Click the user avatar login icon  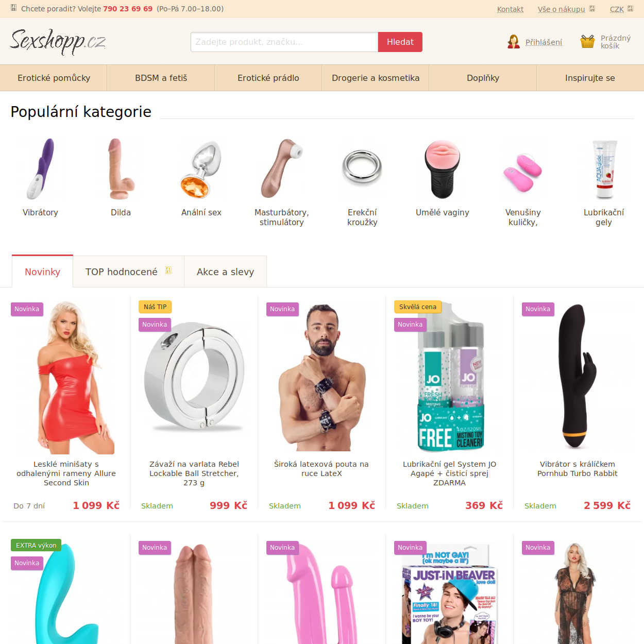[513, 42]
